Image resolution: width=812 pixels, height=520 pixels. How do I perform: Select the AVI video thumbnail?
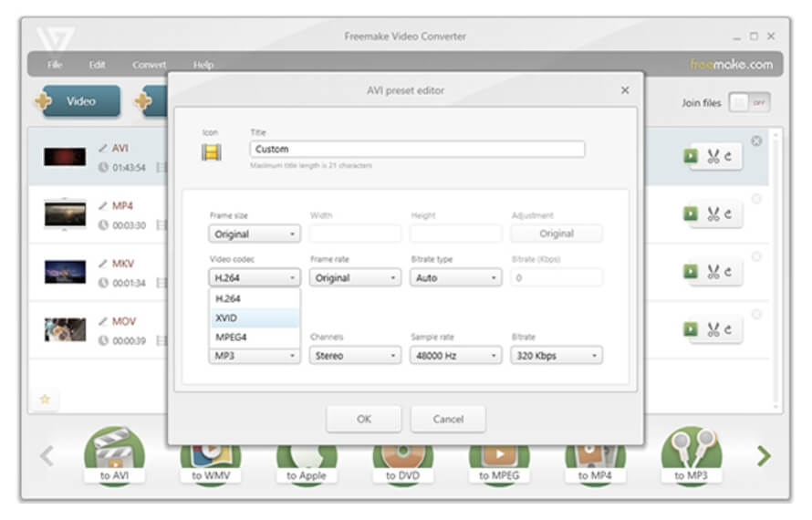point(65,156)
